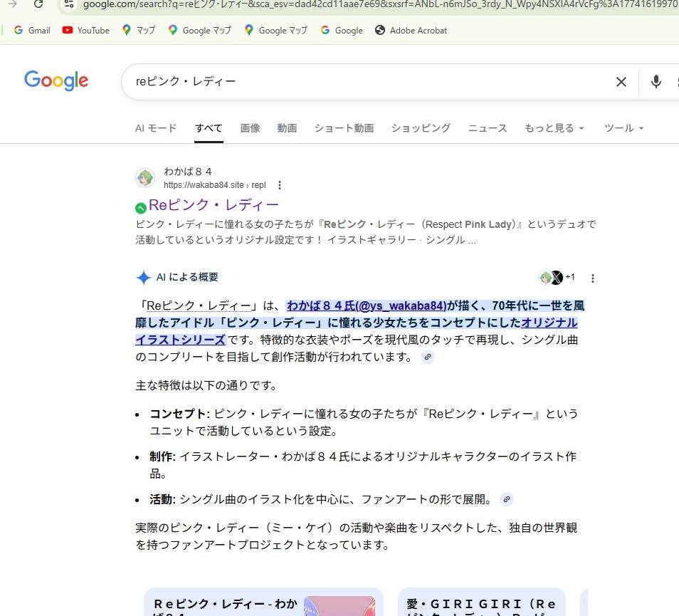
Task: Switch to AI モード tab
Action: tap(156, 128)
